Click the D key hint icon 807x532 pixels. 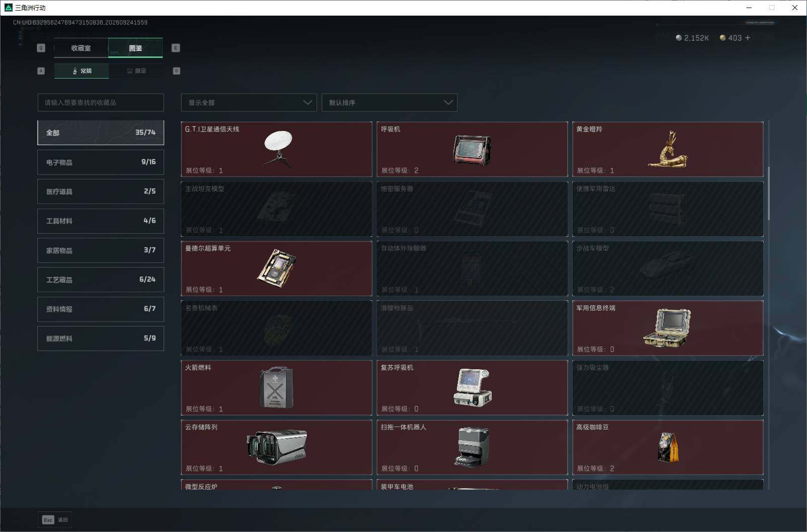click(x=176, y=71)
